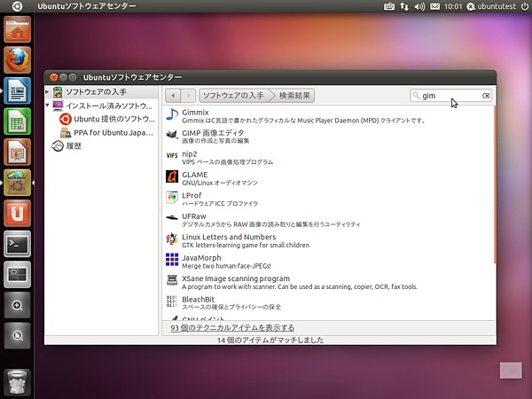Screen dimensions: 532x399
Task: Click the nip2 VIPS icon
Action: [x=172, y=156]
